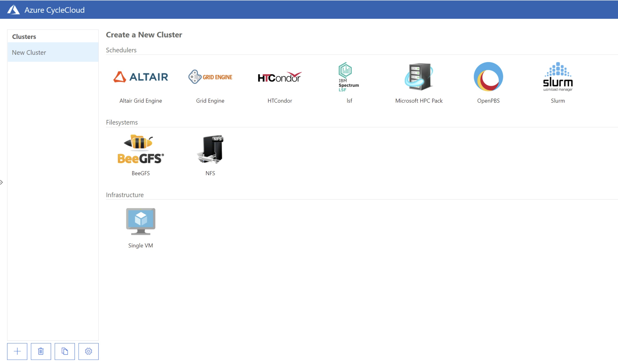Delete selection using the trash icon
This screenshot has width=618, height=364.
(x=41, y=351)
